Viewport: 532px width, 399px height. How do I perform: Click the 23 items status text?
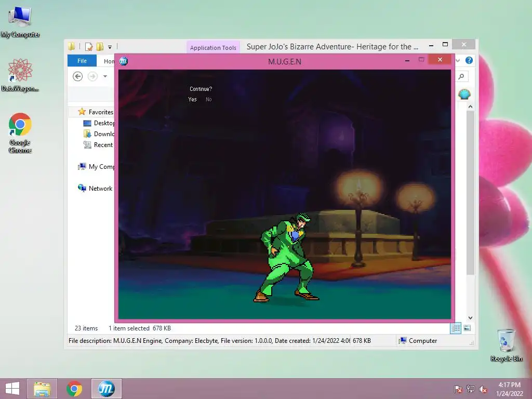[x=86, y=328]
